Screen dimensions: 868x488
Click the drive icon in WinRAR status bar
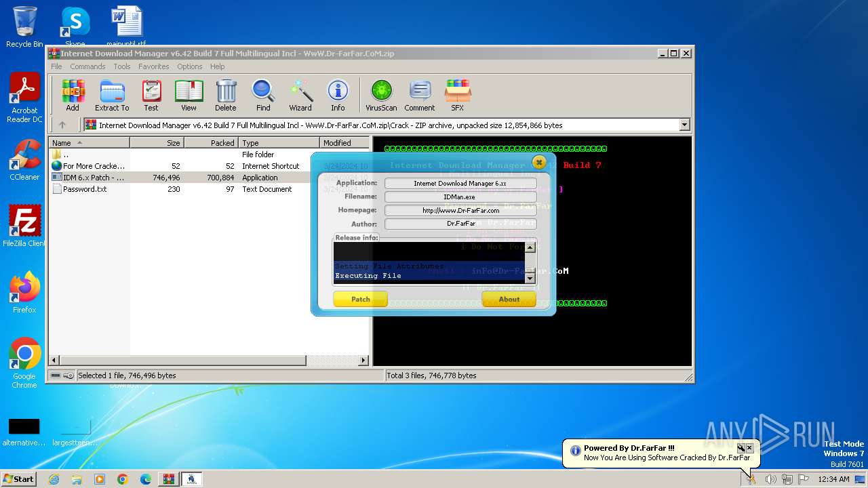click(x=56, y=375)
